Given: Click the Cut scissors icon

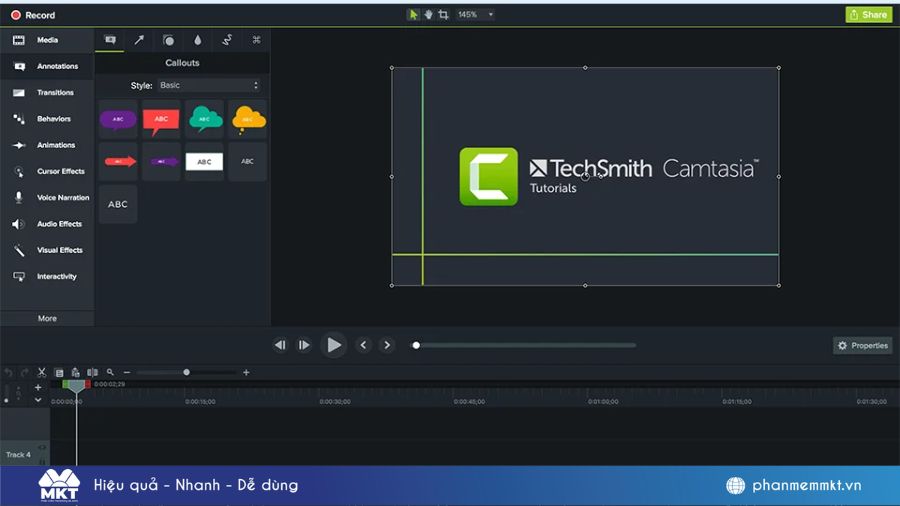Looking at the screenshot, I should [x=41, y=372].
